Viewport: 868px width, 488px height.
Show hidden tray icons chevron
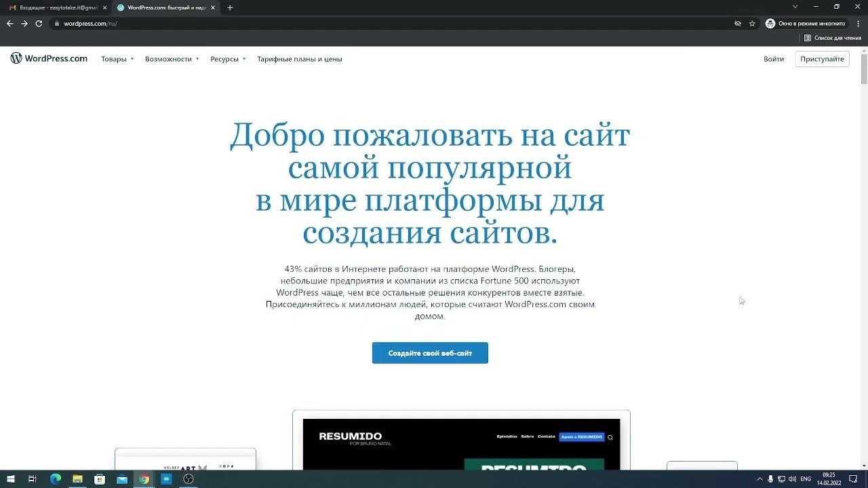[x=759, y=479]
